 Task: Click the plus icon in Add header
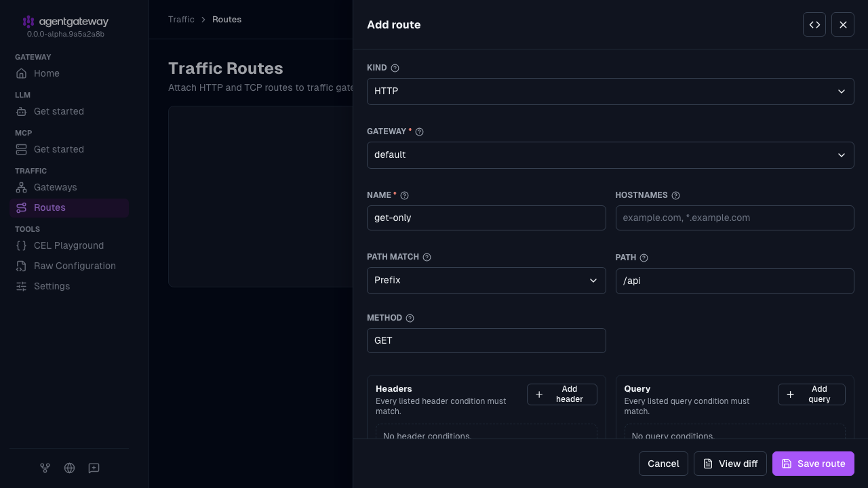pos(539,394)
